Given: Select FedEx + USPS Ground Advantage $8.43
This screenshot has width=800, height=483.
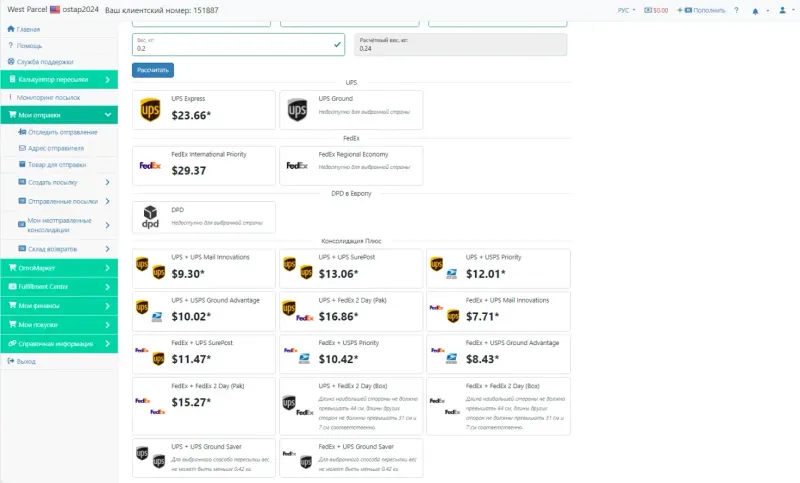Looking at the screenshot, I should click(x=498, y=354).
